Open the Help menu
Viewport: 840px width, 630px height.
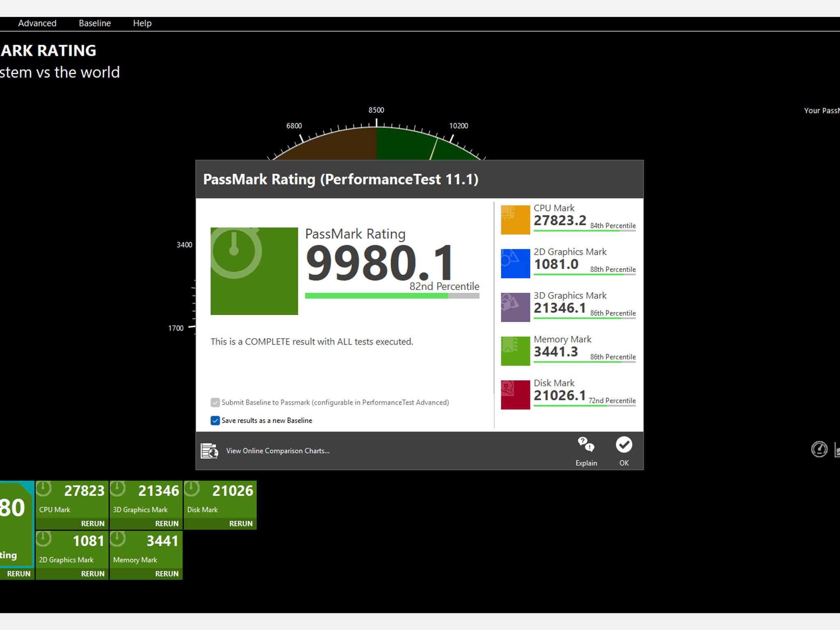click(142, 23)
